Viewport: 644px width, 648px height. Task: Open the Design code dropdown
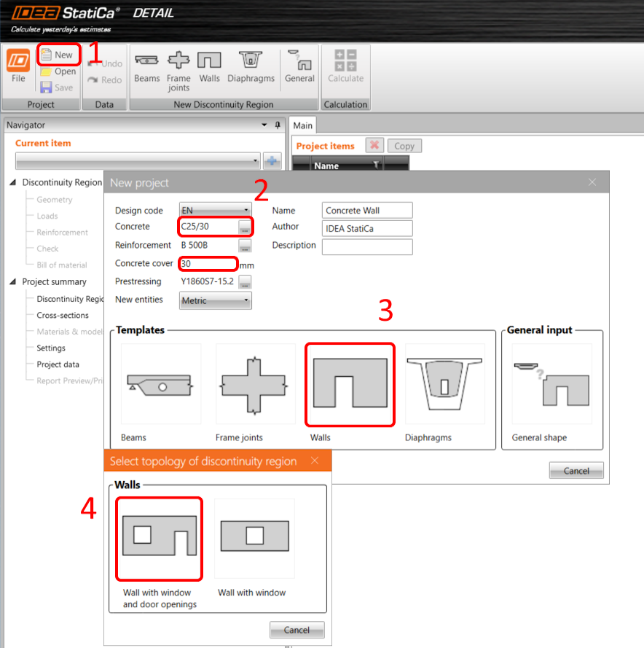[x=215, y=211]
